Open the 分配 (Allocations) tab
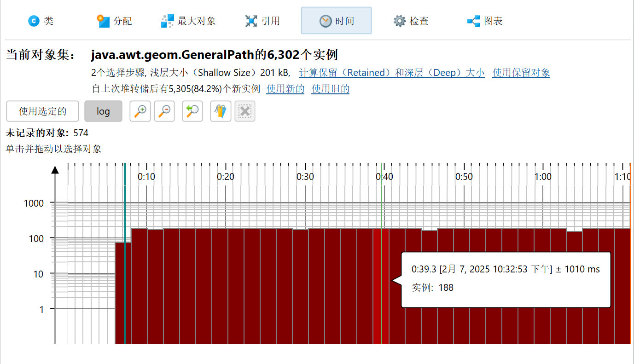 pyautogui.click(x=115, y=21)
